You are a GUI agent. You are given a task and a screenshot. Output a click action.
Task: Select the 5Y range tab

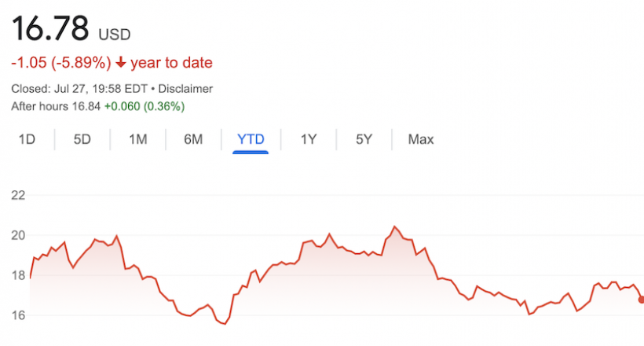pos(364,139)
